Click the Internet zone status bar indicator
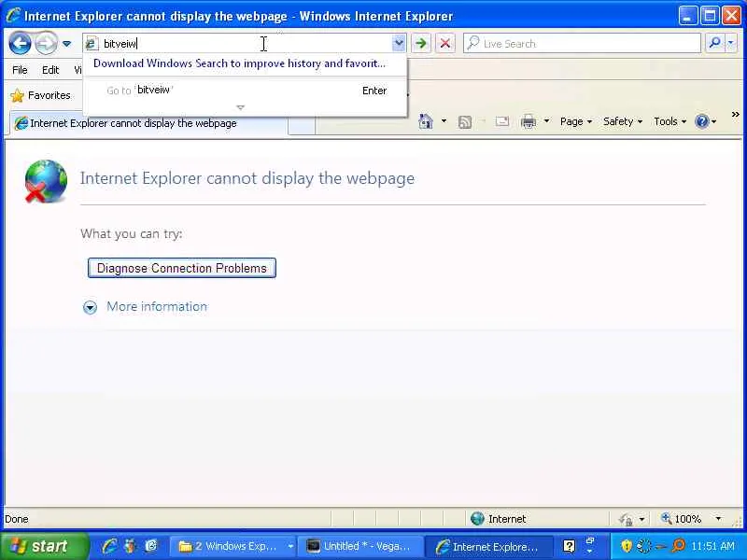Image resolution: width=747 pixels, height=560 pixels. (x=499, y=519)
